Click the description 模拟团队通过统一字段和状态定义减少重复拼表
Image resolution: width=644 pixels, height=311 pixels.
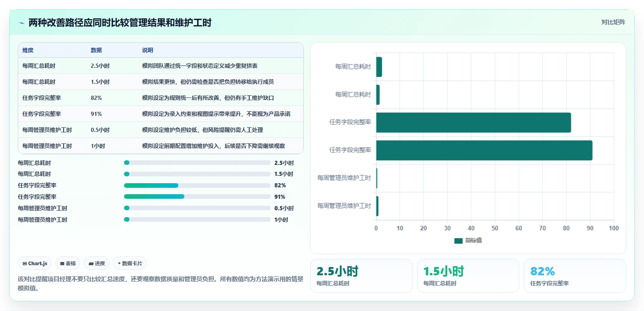click(200, 66)
